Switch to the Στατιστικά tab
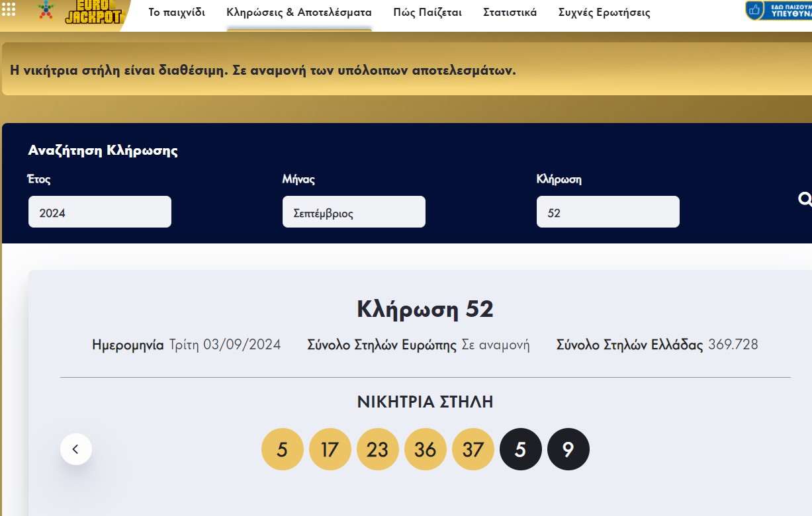The height and width of the screenshot is (516, 812). (510, 12)
